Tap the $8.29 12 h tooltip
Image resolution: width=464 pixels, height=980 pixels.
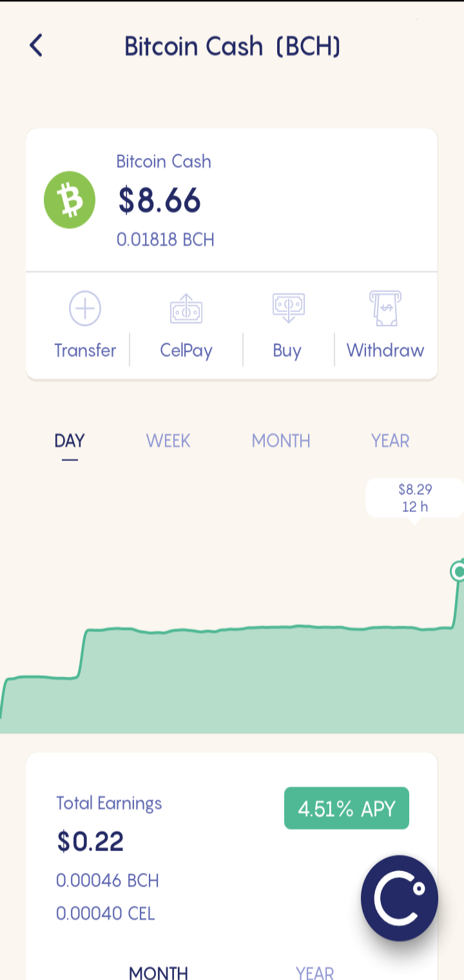click(x=414, y=498)
